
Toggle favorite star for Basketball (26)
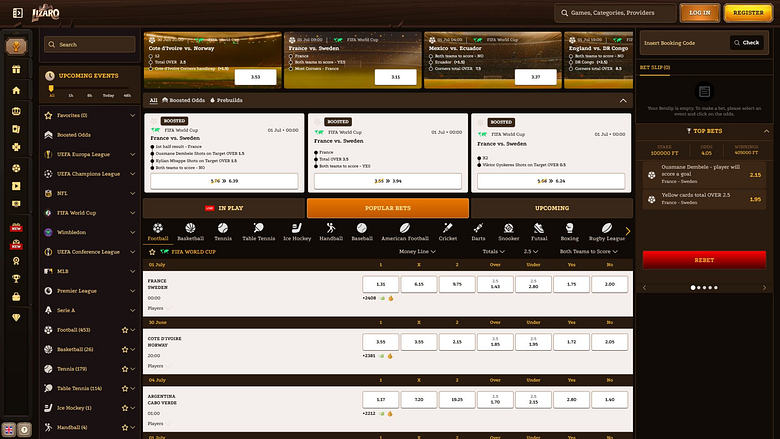tap(125, 350)
